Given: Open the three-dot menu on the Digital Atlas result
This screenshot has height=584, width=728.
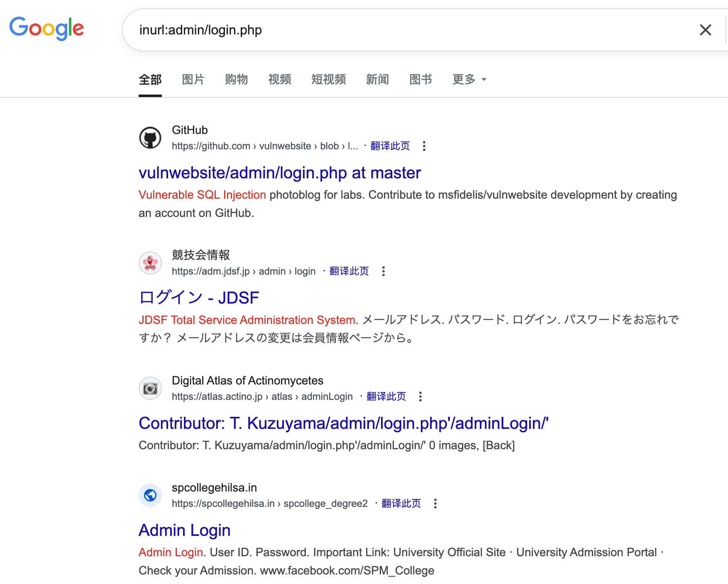Looking at the screenshot, I should pos(420,397).
